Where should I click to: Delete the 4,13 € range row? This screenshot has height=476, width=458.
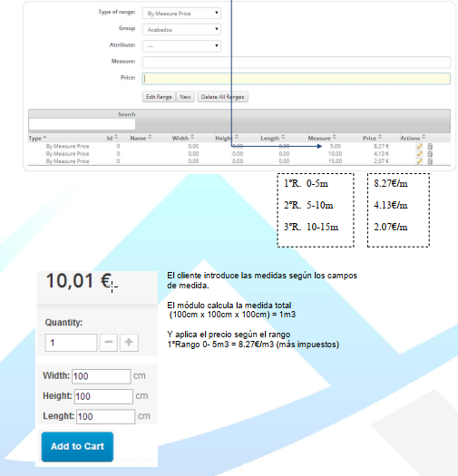[x=430, y=153]
